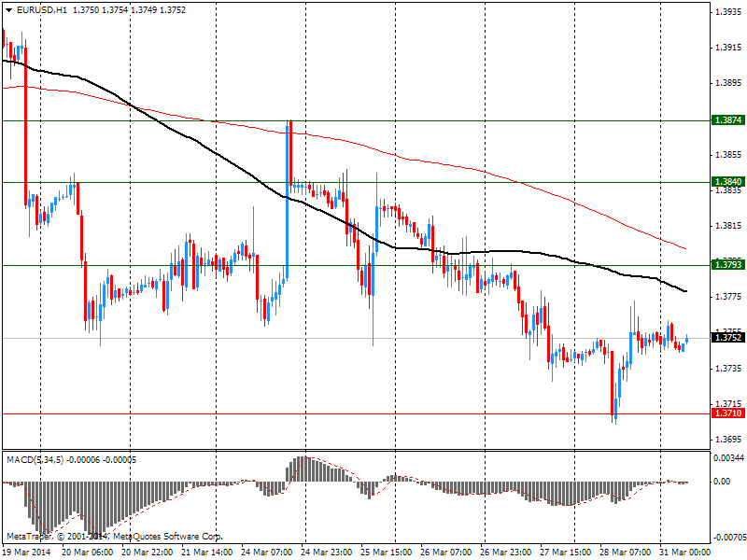Click the 26 Mar 23:00 time label
The width and height of the screenshot is (747, 560).
click(505, 553)
